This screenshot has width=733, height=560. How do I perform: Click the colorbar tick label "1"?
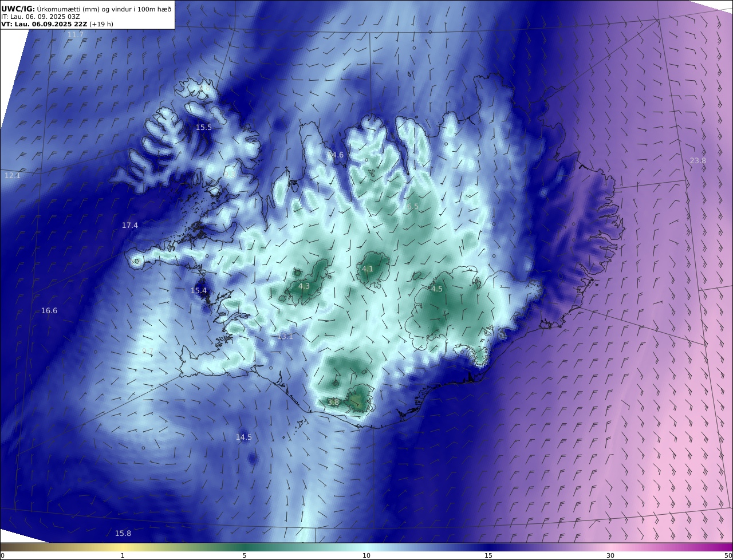(123, 555)
